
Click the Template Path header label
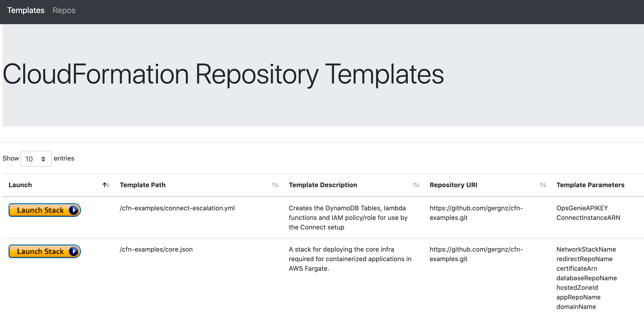pyautogui.click(x=143, y=185)
